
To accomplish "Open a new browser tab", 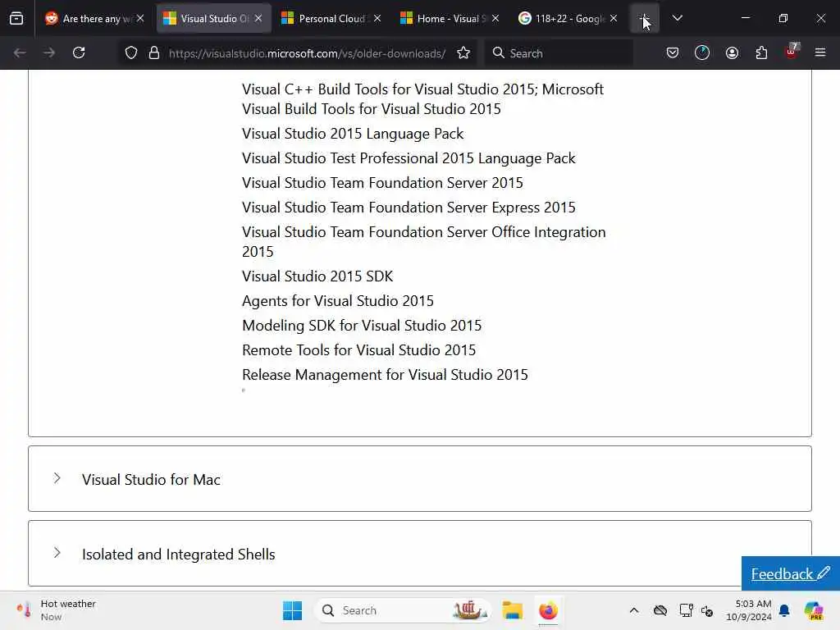I will pos(645,18).
